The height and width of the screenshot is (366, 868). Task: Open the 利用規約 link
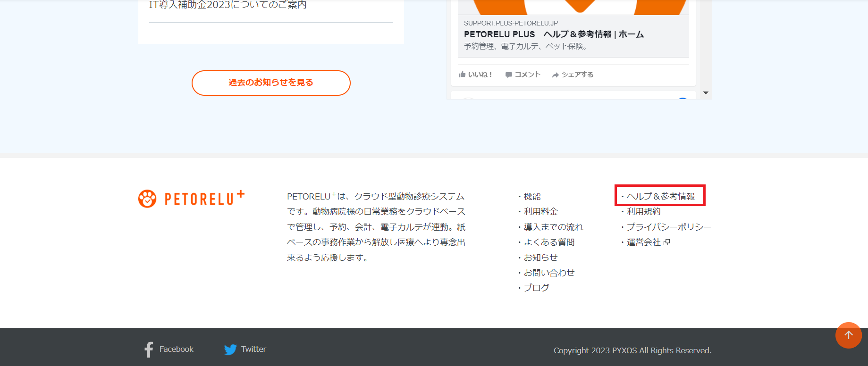click(x=643, y=212)
